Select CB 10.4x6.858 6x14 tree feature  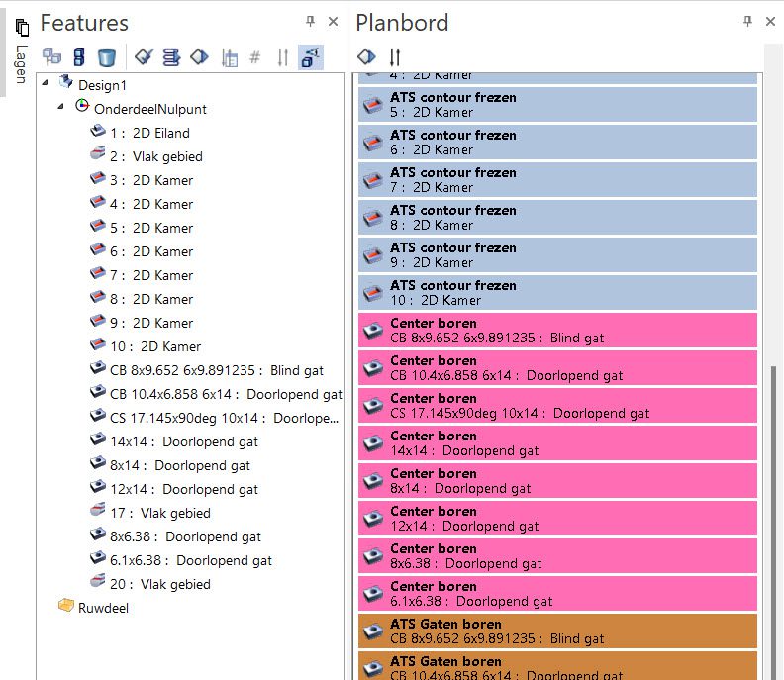[x=226, y=394]
